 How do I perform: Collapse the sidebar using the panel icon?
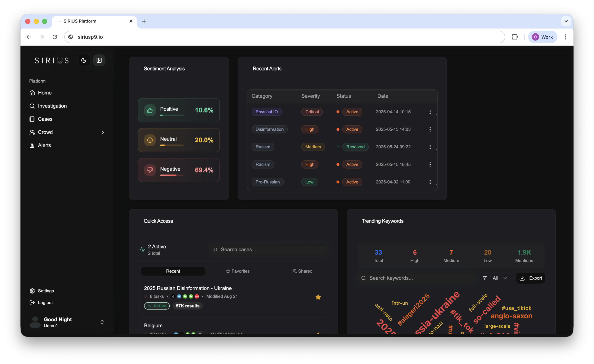tap(99, 60)
